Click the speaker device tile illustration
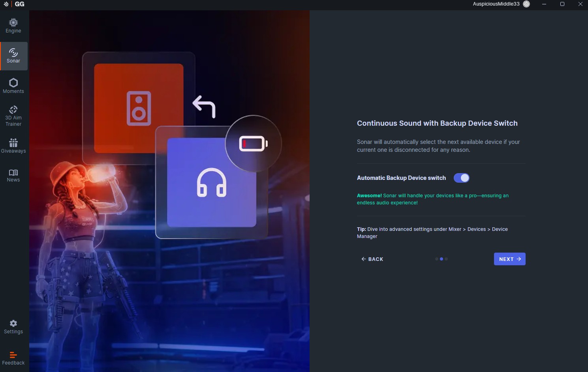Image resolution: width=588 pixels, height=372 pixels. pyautogui.click(x=139, y=108)
